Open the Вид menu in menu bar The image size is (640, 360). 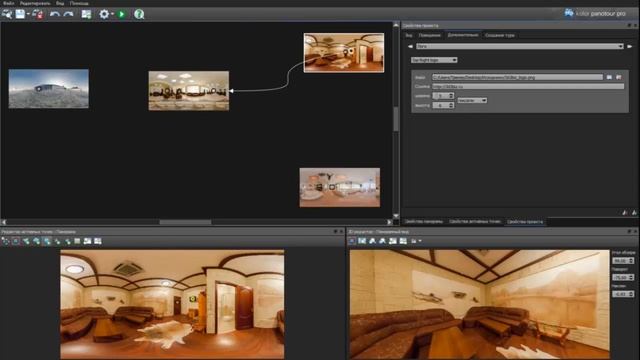[60, 3]
